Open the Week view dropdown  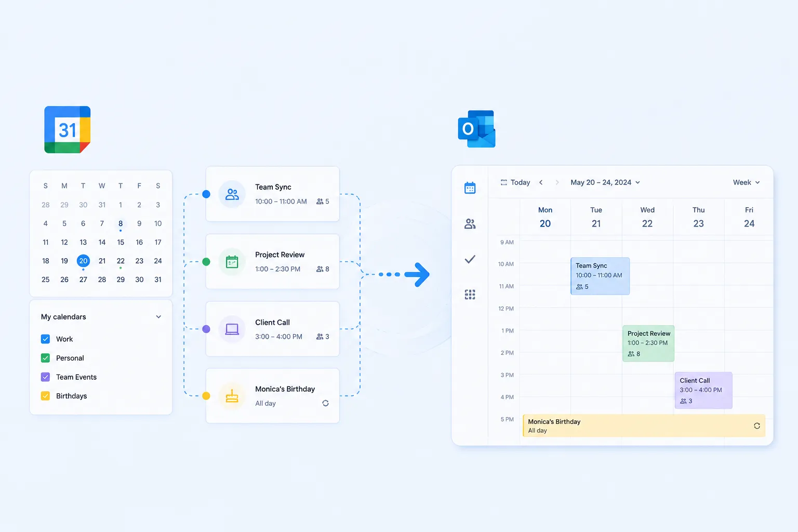(x=747, y=182)
